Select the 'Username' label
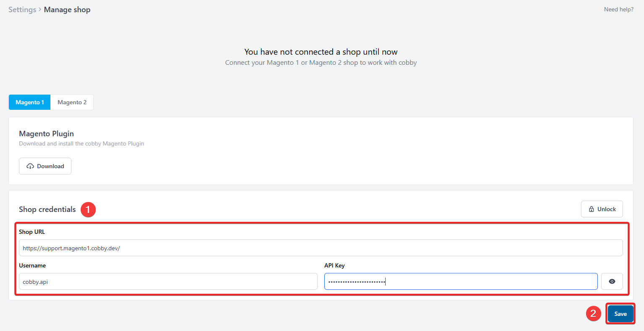 click(x=32, y=265)
